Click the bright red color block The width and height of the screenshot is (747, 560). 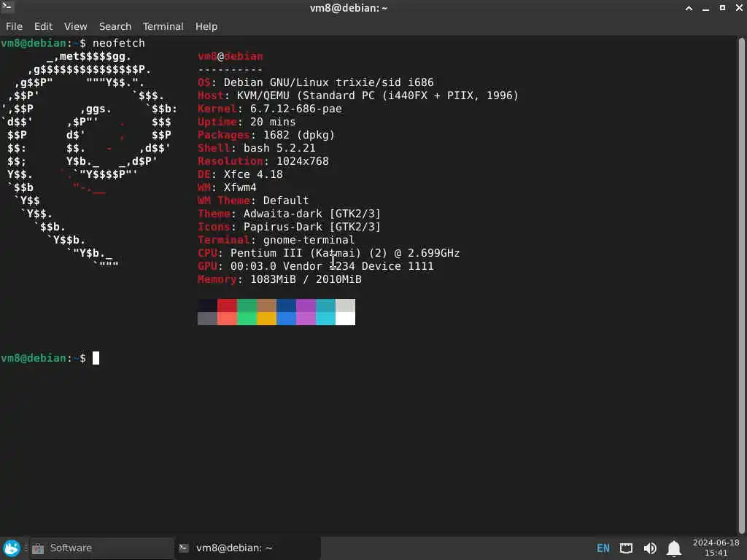228,319
